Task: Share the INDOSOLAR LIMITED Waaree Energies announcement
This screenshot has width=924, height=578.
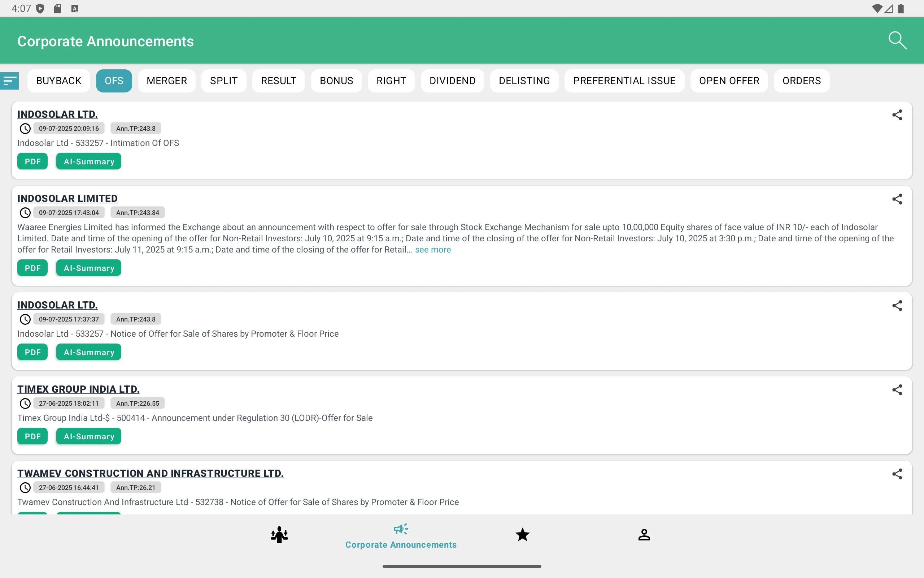Action: click(x=897, y=199)
